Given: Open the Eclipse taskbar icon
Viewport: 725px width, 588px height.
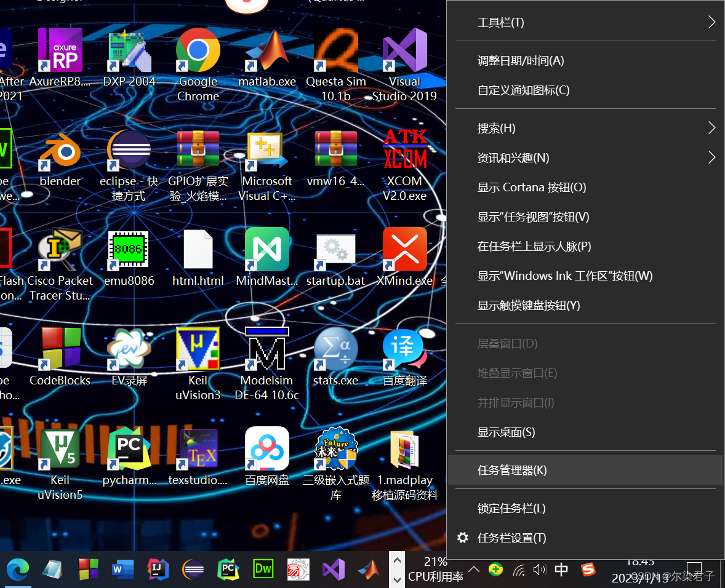Looking at the screenshot, I should [193, 570].
